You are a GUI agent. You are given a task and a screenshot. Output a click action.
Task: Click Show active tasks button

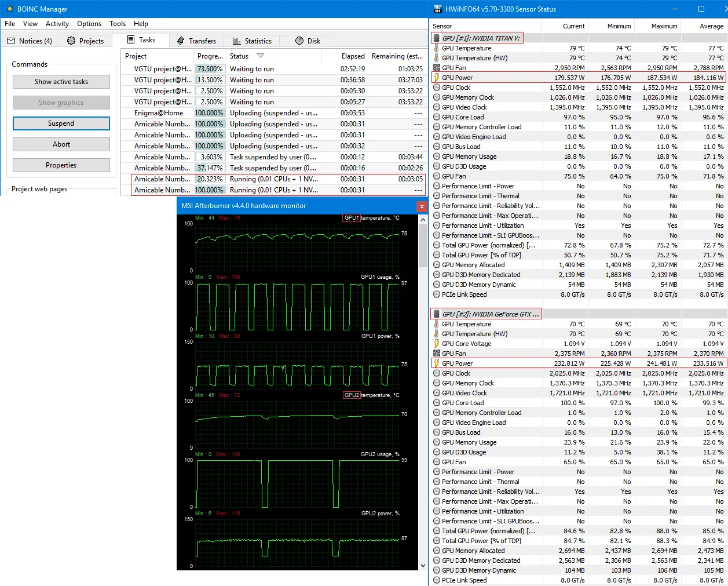(61, 82)
